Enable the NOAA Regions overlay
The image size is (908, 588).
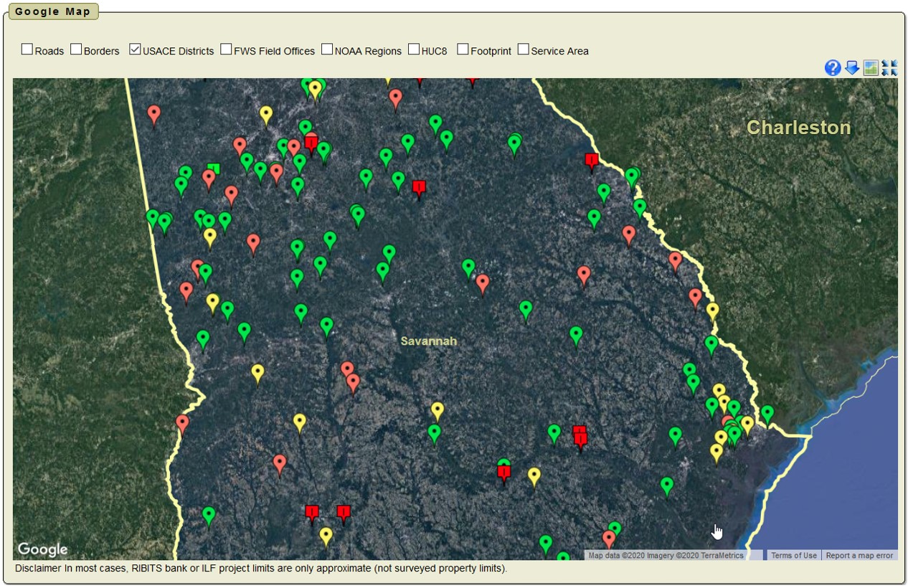327,49
